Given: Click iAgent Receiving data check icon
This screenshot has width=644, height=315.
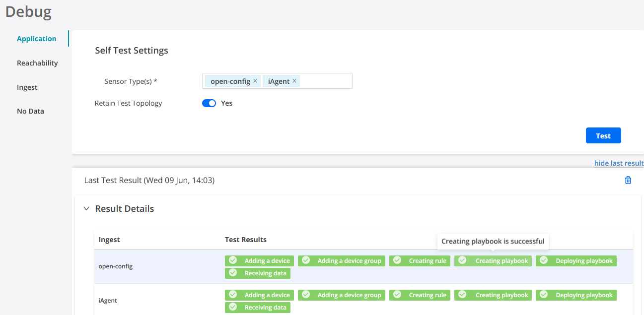Looking at the screenshot, I should pyautogui.click(x=233, y=308).
